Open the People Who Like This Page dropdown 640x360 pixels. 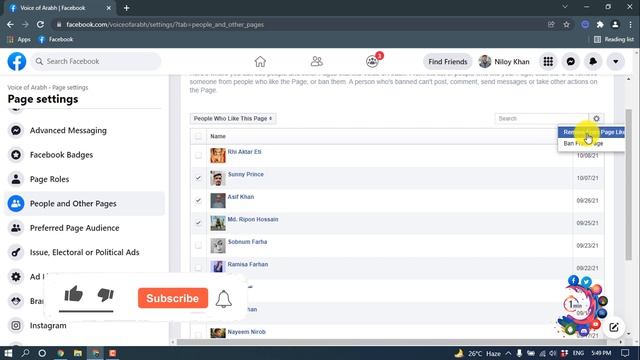233,118
